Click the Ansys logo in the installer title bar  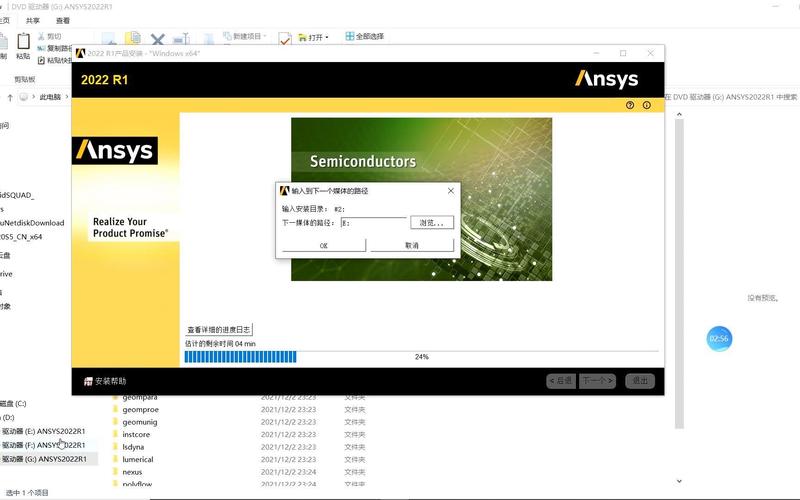(x=80, y=53)
